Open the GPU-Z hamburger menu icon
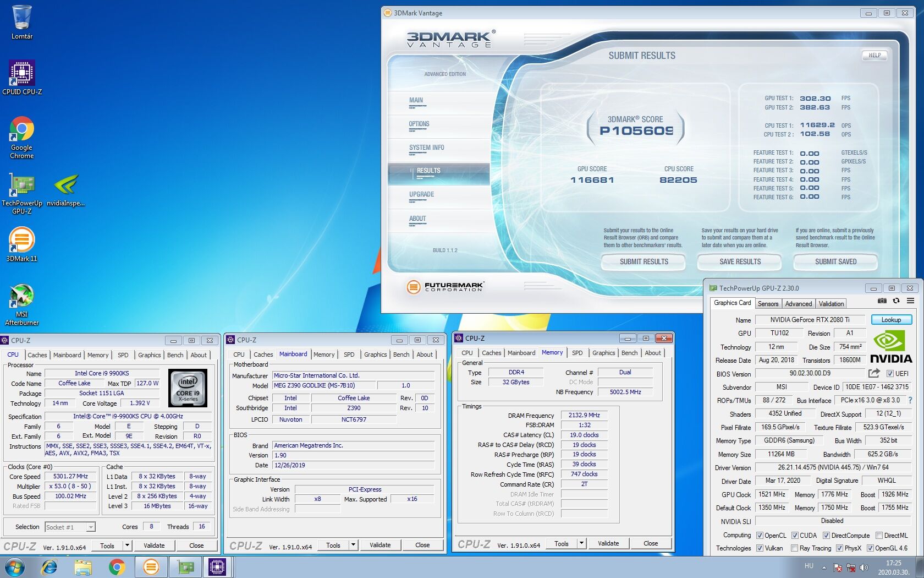Image resolution: width=924 pixels, height=578 pixels. point(910,301)
